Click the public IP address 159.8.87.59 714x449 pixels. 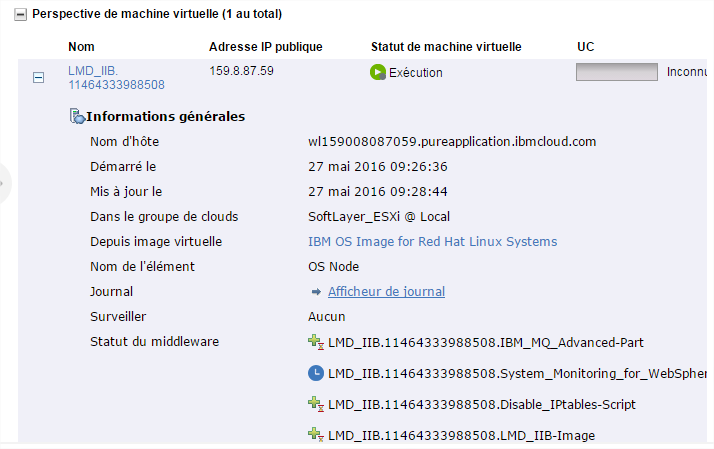tap(241, 72)
